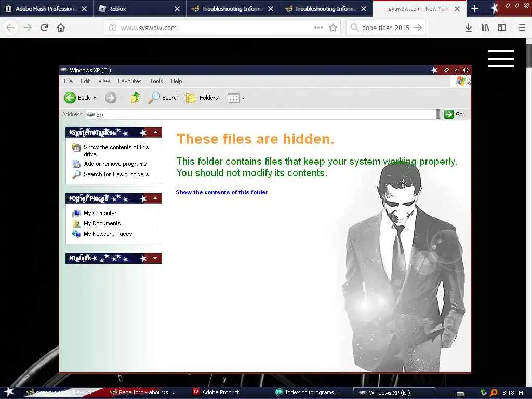
Task: Open My Computer from Other Places
Action: (x=100, y=213)
